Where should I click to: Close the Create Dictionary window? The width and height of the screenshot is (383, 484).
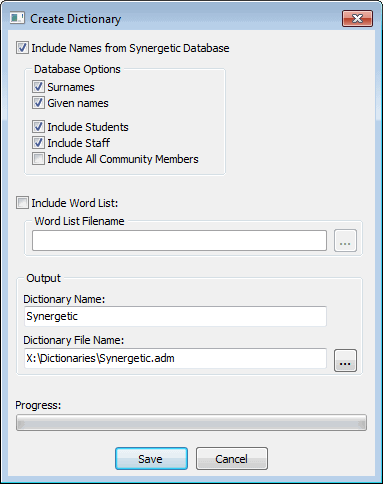357,18
